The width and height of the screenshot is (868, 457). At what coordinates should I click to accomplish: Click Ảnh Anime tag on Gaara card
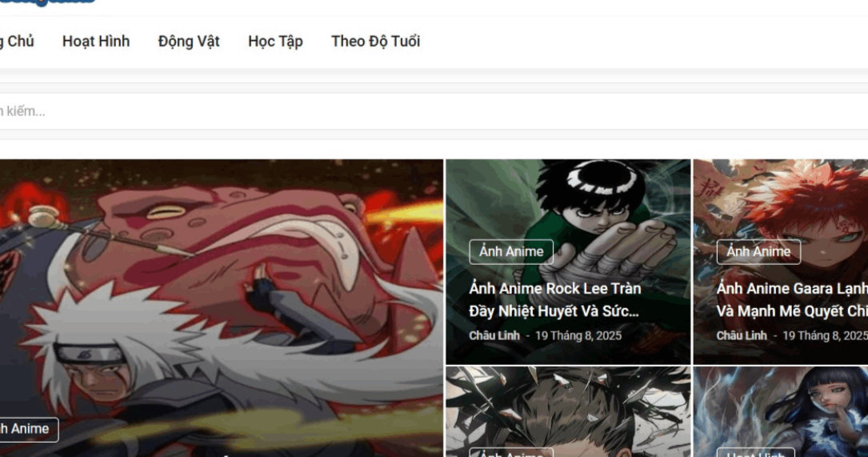pyautogui.click(x=758, y=251)
